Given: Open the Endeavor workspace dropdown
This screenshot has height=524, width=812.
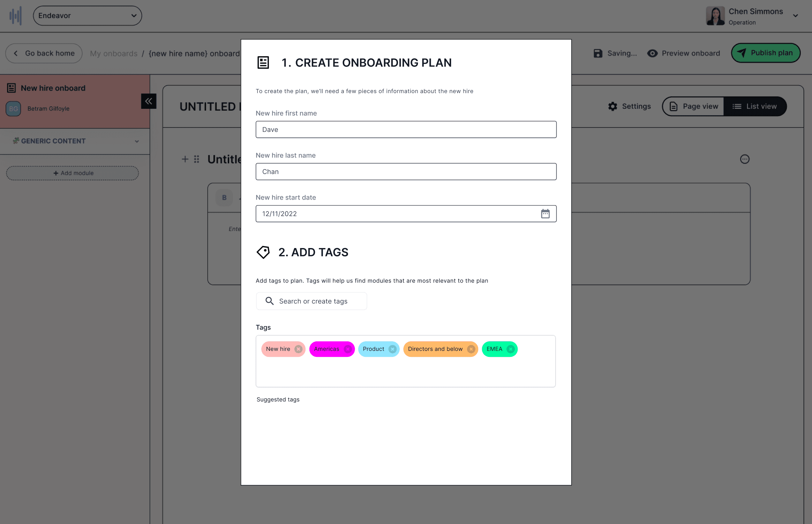Looking at the screenshot, I should (x=88, y=16).
